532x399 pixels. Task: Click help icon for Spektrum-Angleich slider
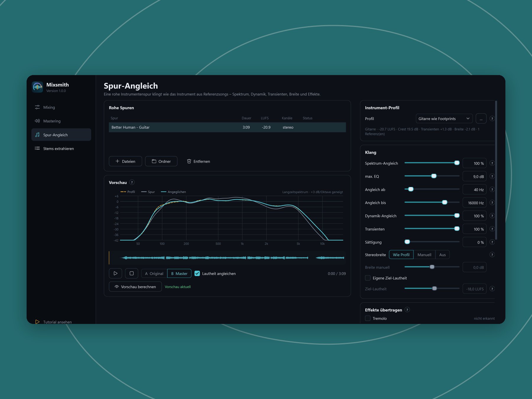coord(492,163)
